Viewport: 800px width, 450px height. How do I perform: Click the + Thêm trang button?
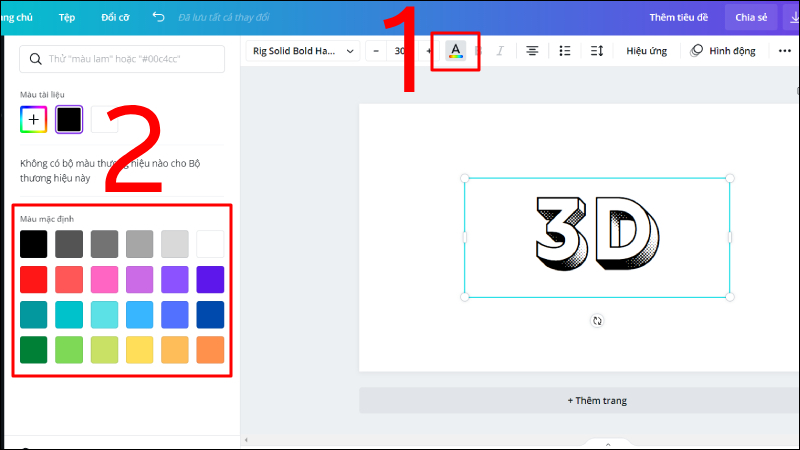580,401
